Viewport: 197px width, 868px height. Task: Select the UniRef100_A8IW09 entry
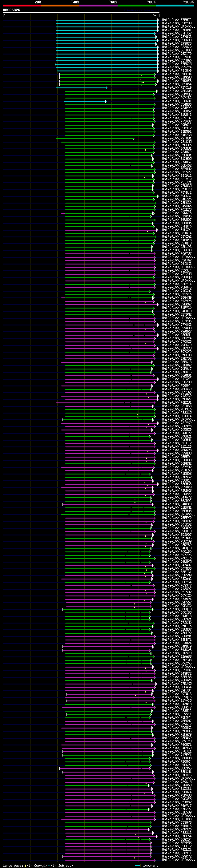(x=177, y=71)
